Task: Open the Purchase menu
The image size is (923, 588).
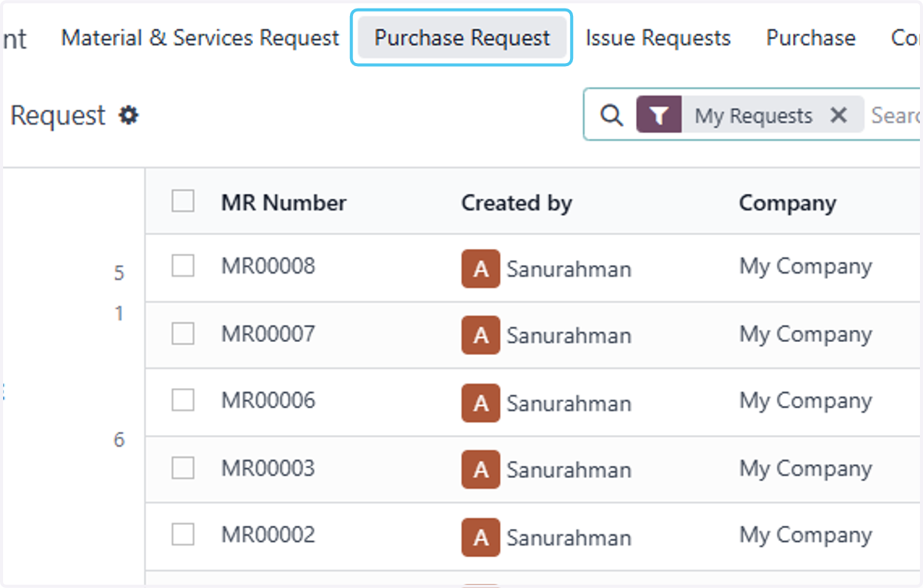Action: tap(811, 38)
